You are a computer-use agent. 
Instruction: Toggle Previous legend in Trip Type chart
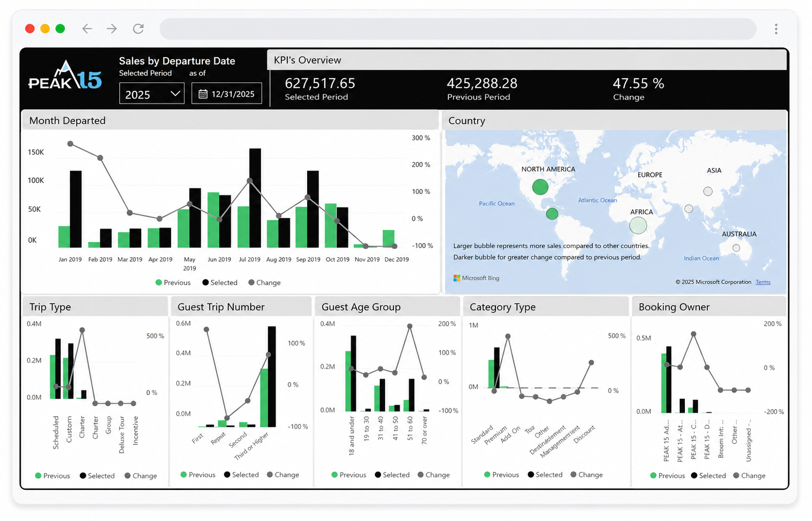click(x=52, y=476)
